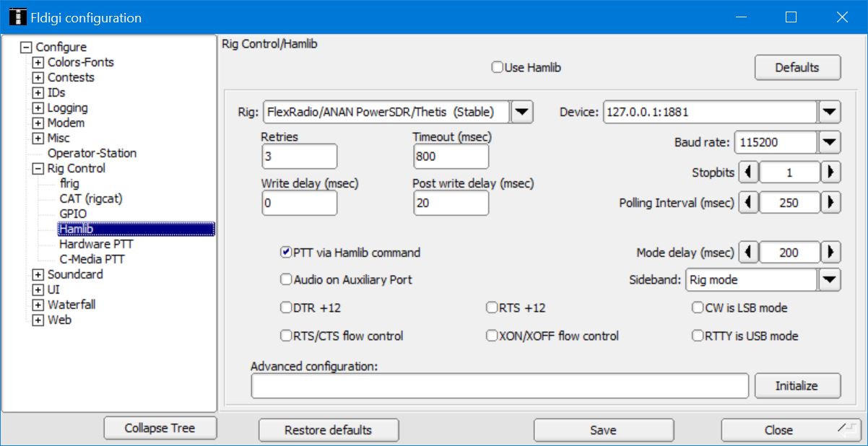Viewport: 868px width, 446px height.
Task: Increase Stopbits with the right arrow
Action: point(831,172)
